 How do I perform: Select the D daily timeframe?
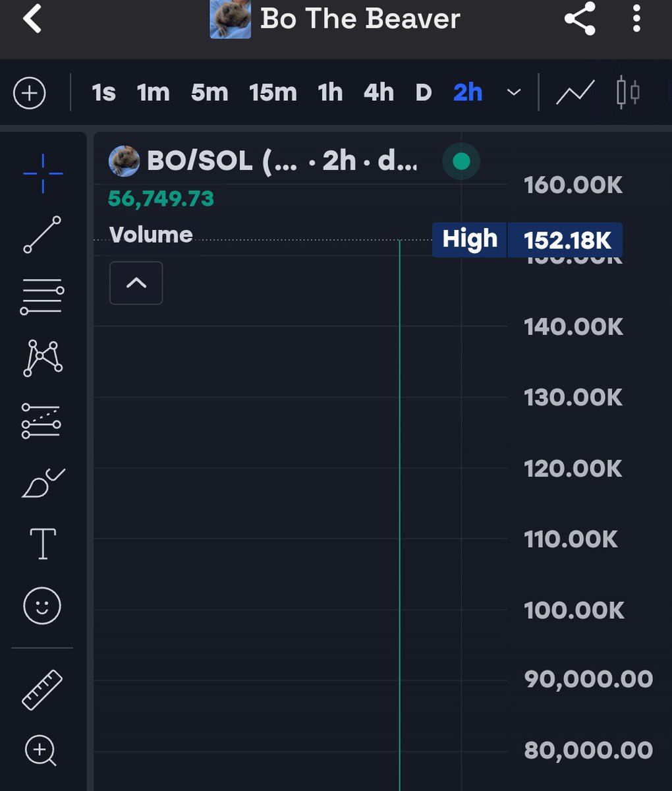424,93
